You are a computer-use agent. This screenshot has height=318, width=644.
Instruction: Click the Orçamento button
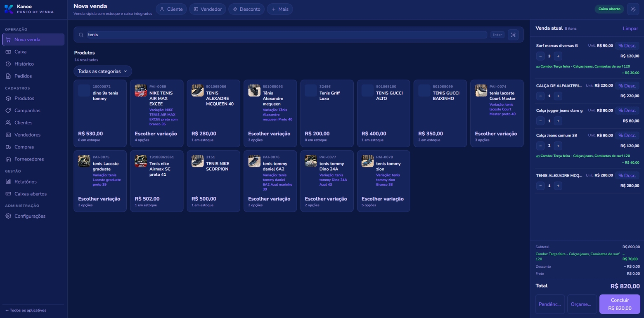point(582,304)
